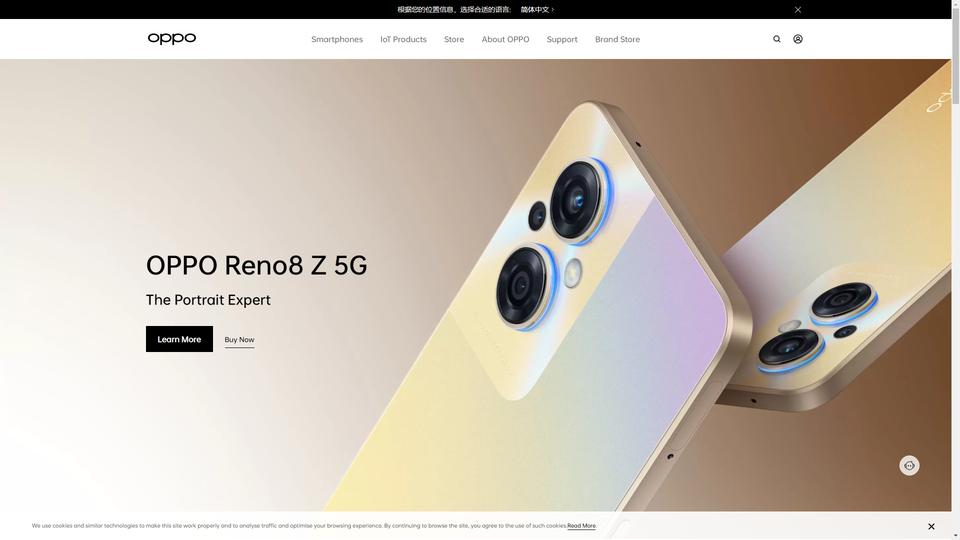Open Read More in cookie notice
The image size is (960, 540).
pyautogui.click(x=581, y=525)
